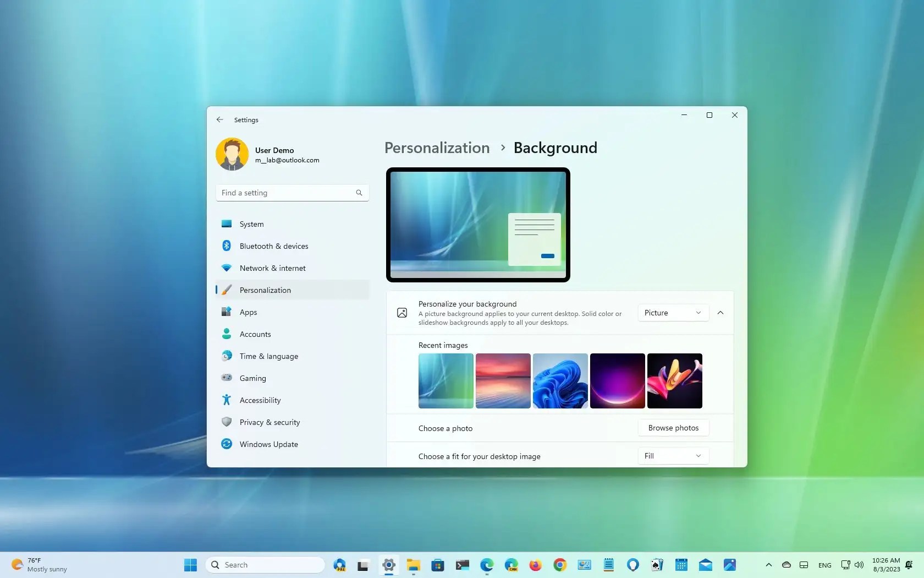This screenshot has width=924, height=578.
Task: Open the Picture background type dropdown
Action: pyautogui.click(x=673, y=313)
